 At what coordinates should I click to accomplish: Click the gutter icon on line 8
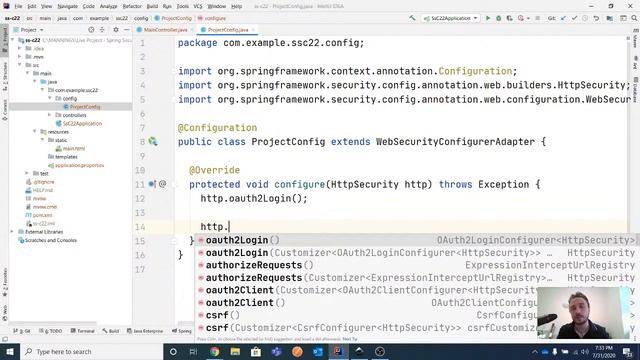153,142
